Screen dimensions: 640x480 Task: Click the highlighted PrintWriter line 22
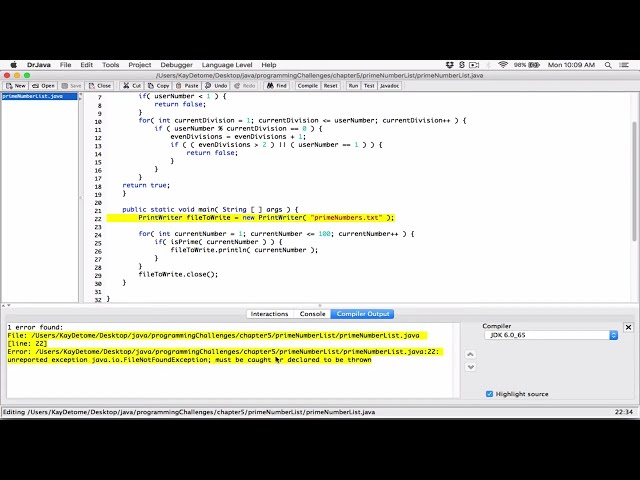click(251, 218)
